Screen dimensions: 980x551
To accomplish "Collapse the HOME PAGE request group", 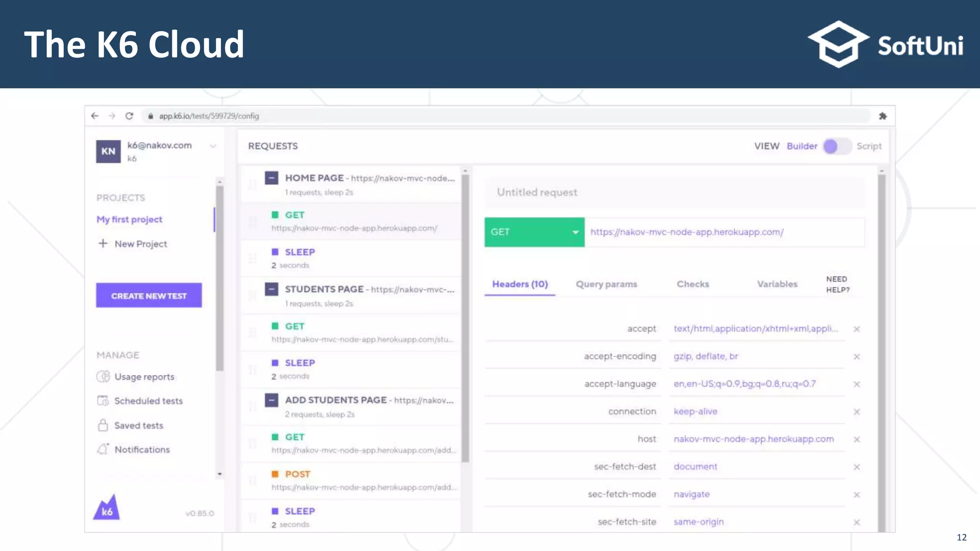I will pyautogui.click(x=271, y=178).
